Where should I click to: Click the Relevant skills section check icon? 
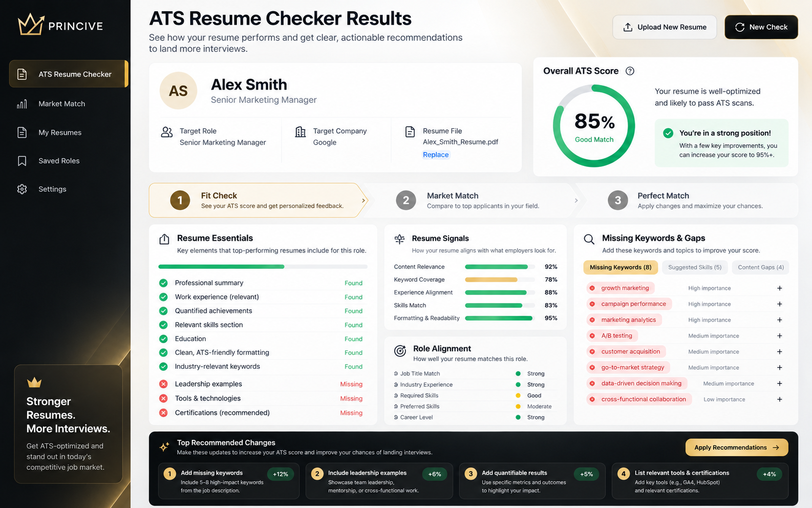[x=163, y=325]
